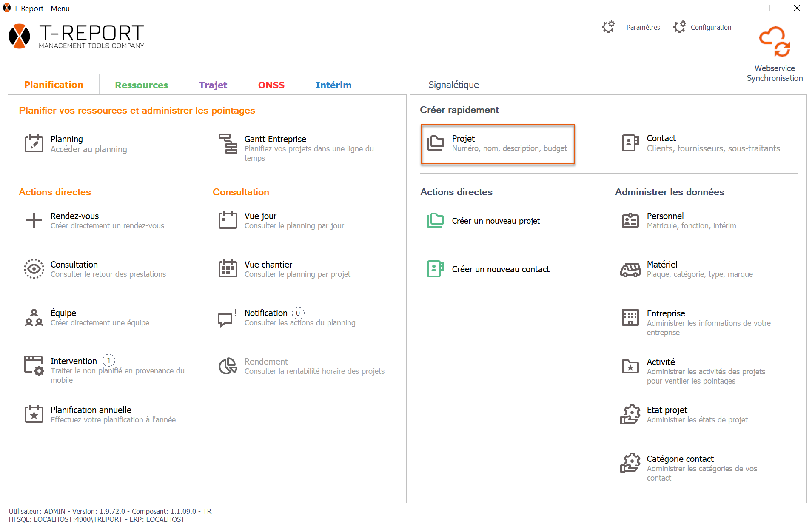Image resolution: width=812 pixels, height=527 pixels.
Task: Click Créer un nouveau contact
Action: [x=500, y=269]
